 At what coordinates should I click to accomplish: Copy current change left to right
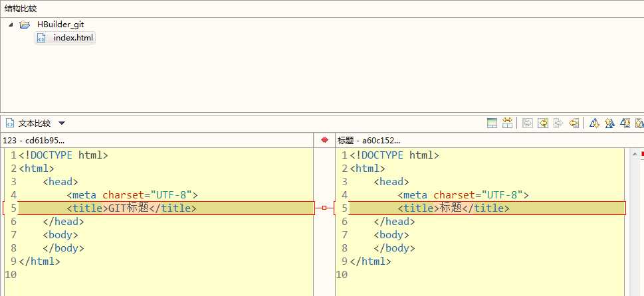(558, 123)
